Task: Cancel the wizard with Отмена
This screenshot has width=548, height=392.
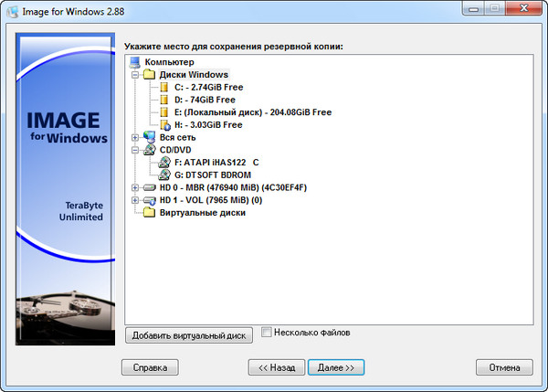Action: coord(504,367)
